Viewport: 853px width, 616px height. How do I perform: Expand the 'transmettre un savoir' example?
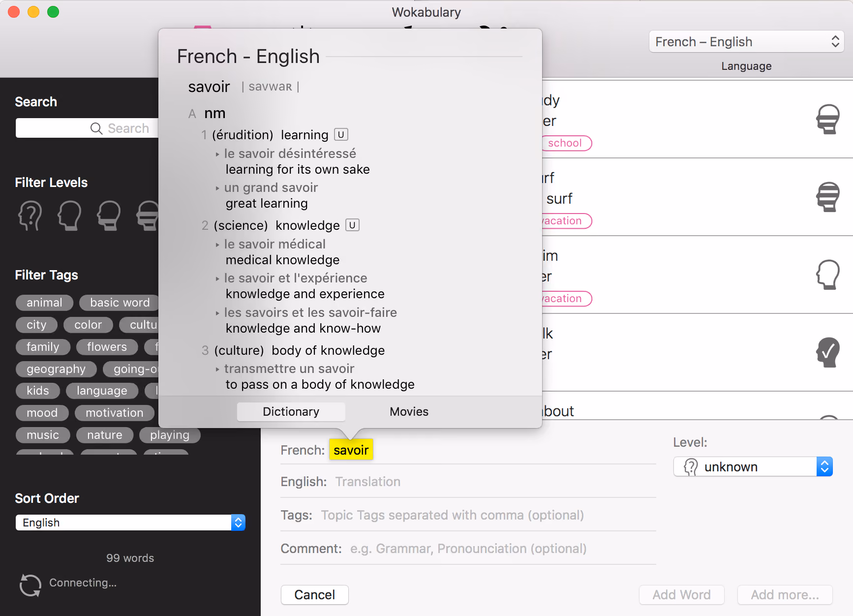click(x=217, y=369)
